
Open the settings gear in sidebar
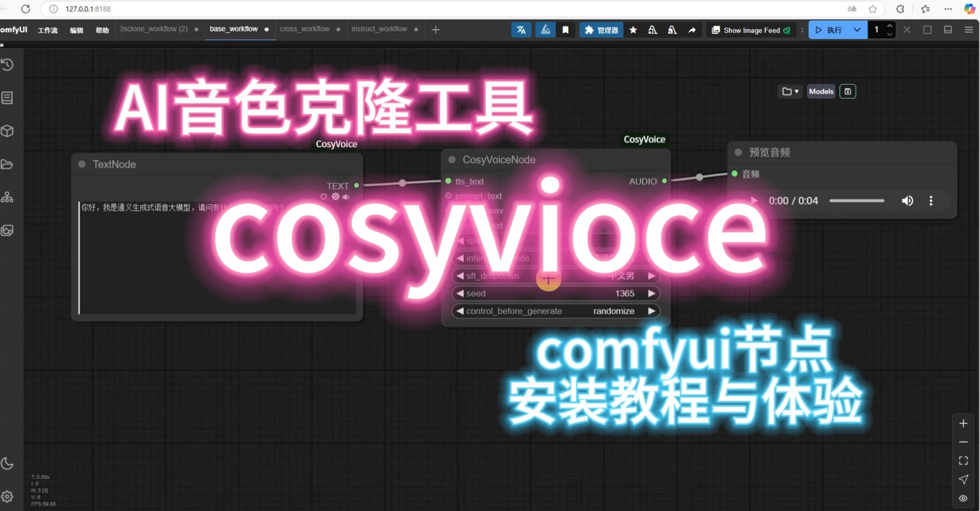8,496
